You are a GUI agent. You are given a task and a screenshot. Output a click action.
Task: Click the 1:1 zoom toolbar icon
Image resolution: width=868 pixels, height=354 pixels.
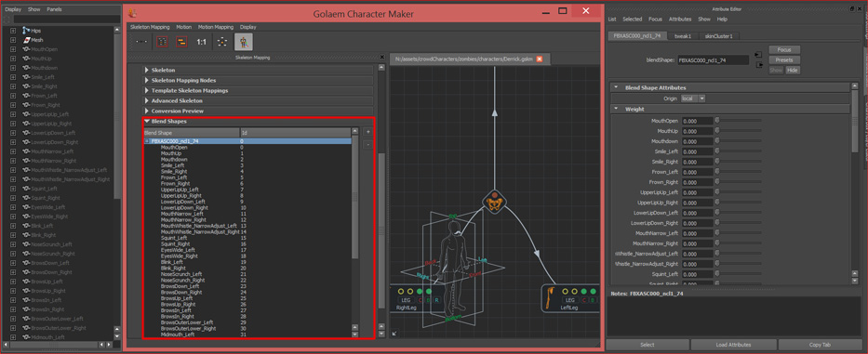pyautogui.click(x=202, y=42)
